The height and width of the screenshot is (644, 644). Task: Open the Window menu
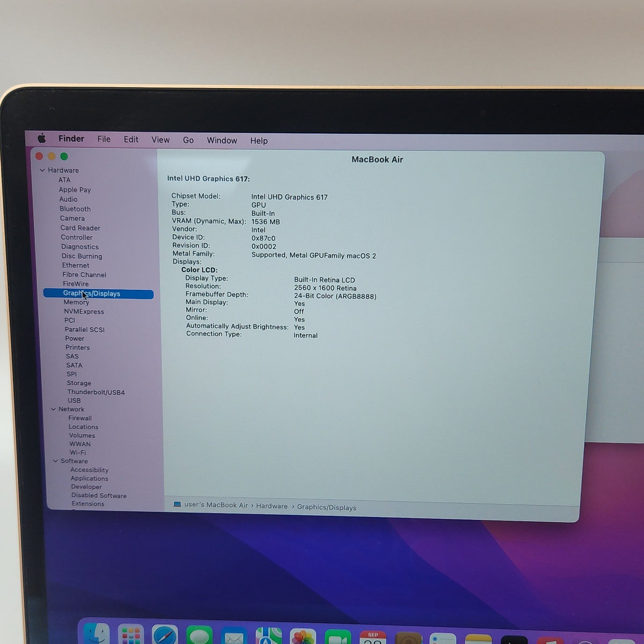point(222,140)
